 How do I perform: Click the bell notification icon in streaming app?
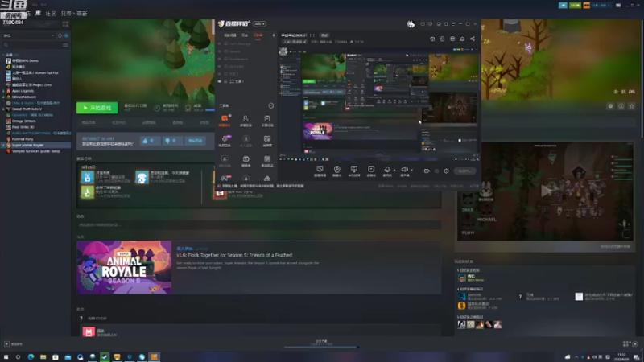point(462,39)
